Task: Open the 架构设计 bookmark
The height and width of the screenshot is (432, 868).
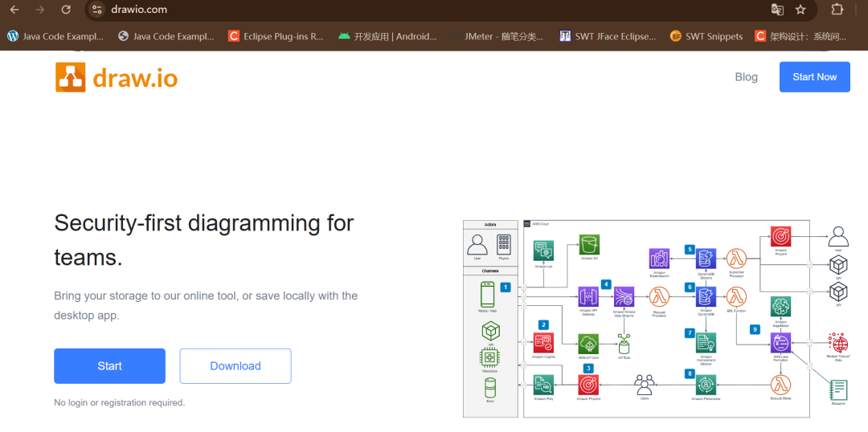Action: click(x=801, y=36)
